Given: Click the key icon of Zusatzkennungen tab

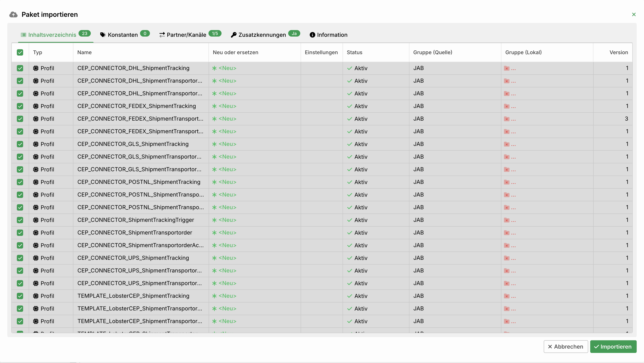Looking at the screenshot, I should coord(234,35).
